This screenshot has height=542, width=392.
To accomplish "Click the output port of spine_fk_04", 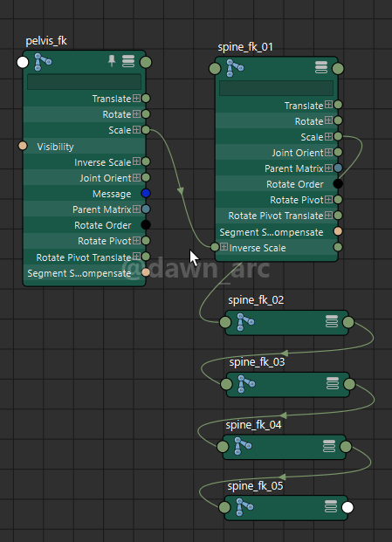I will pos(346,446).
